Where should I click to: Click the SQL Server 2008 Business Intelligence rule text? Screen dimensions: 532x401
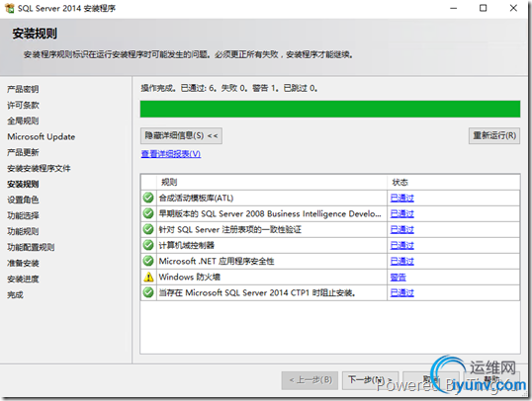click(270, 214)
